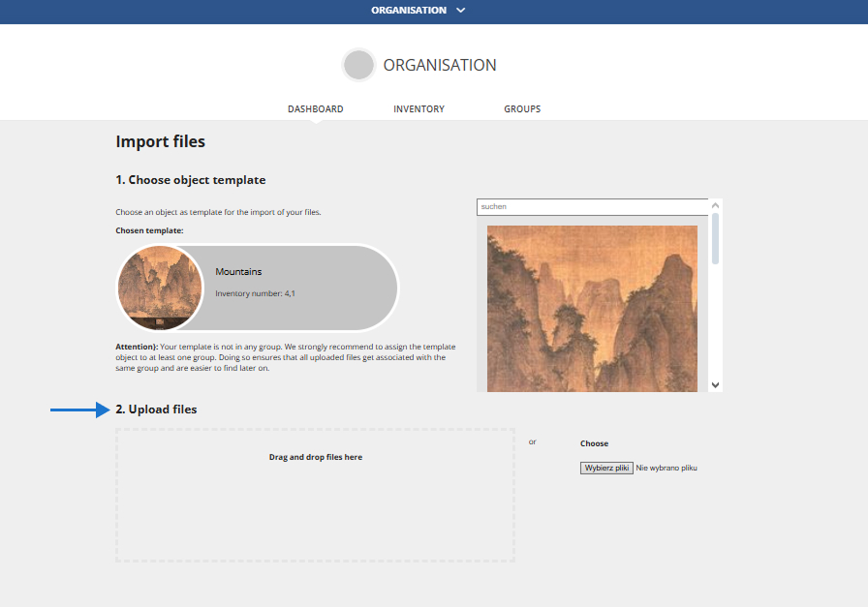Click the '2. Upload files' heading
Viewport: 868px width, 607px height.
(156, 410)
